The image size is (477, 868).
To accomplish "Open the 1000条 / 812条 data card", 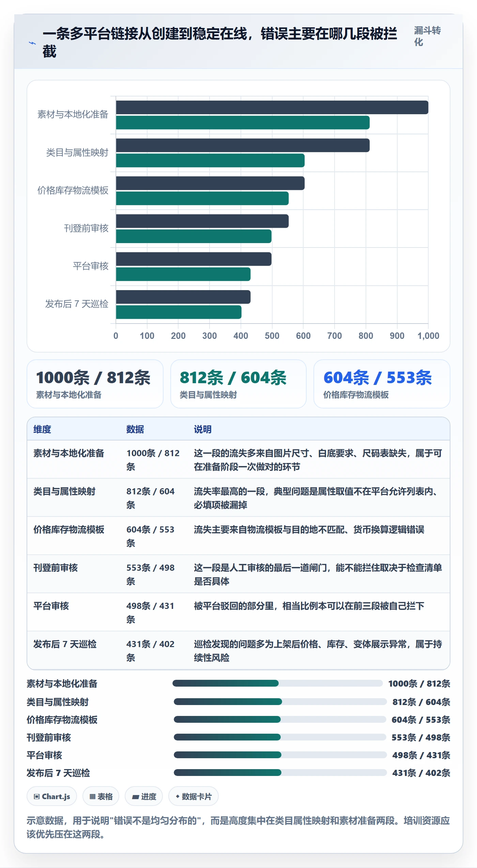I will (x=95, y=384).
